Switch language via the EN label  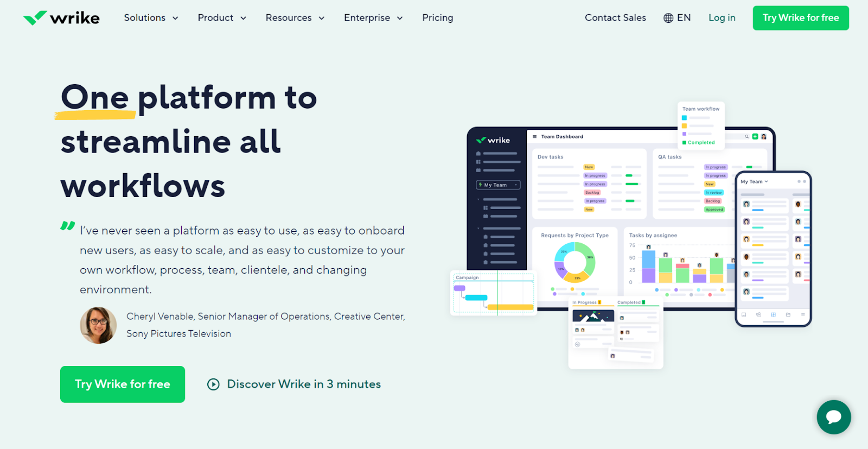click(684, 18)
